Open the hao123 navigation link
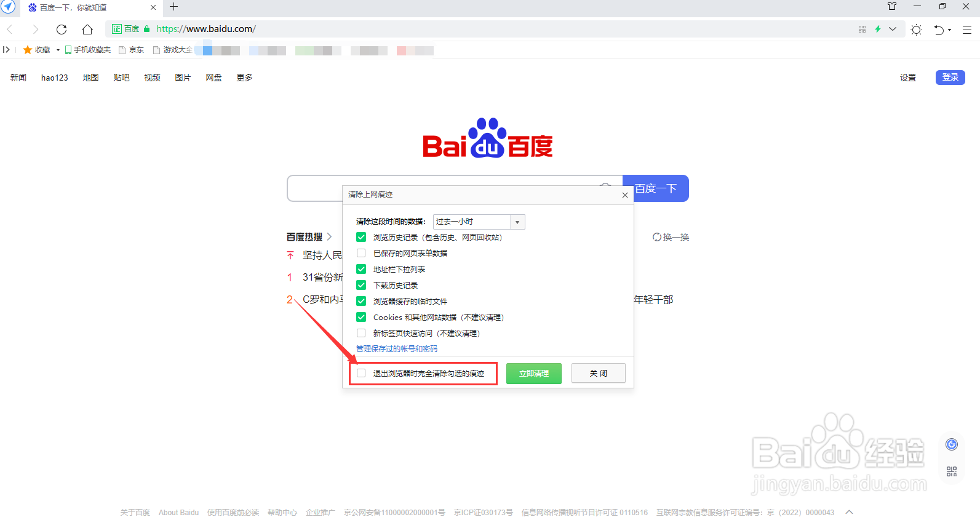This screenshot has width=980, height=517. pyautogui.click(x=55, y=78)
